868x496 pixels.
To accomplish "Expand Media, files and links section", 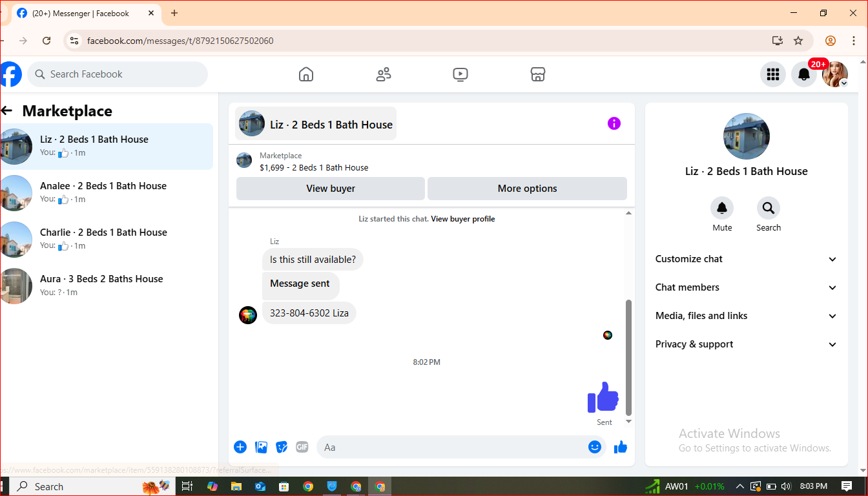I will tap(746, 316).
